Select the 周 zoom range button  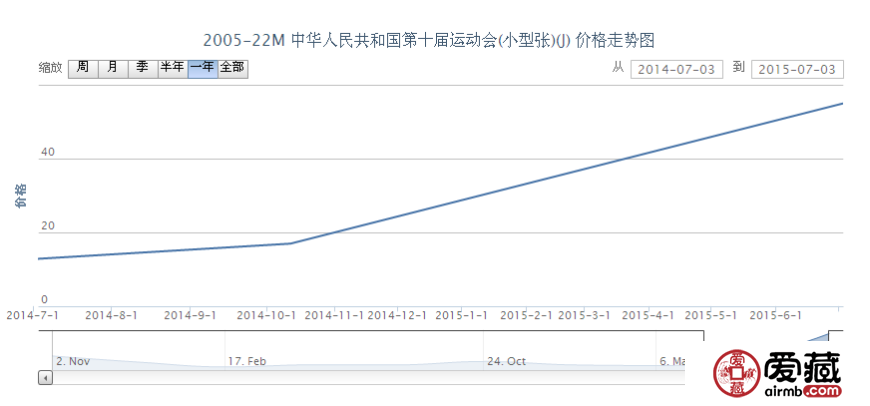[x=83, y=69]
